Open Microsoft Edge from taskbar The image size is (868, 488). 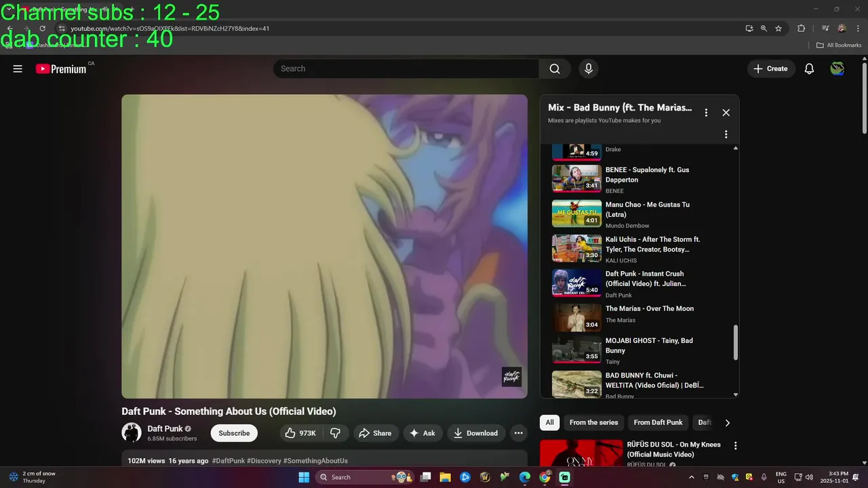[525, 477]
